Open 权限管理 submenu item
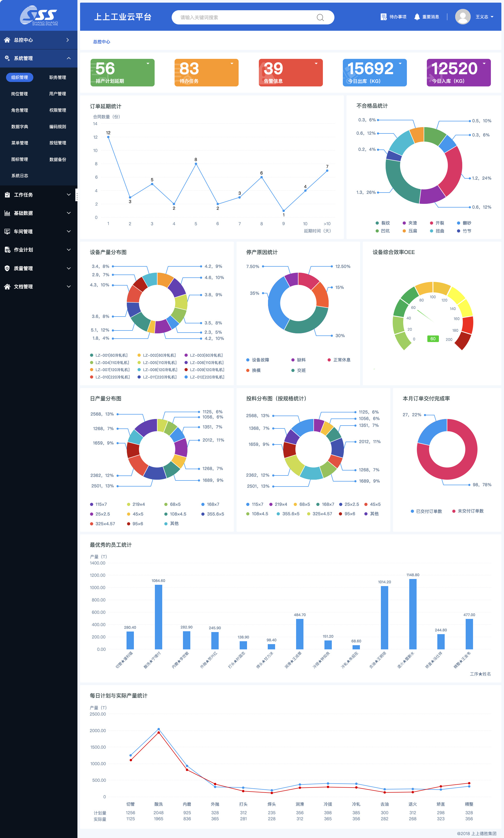 [x=58, y=110]
